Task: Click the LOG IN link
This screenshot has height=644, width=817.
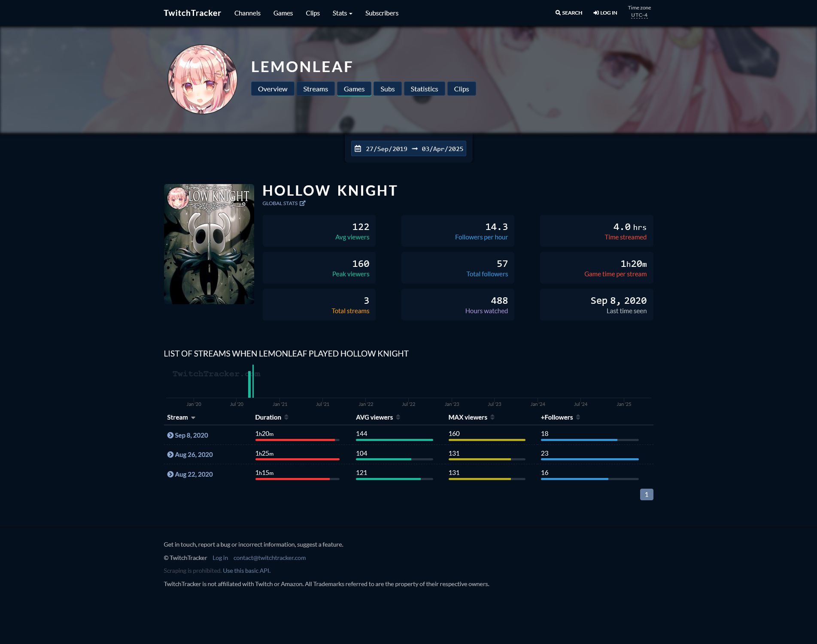Action: 605,13
